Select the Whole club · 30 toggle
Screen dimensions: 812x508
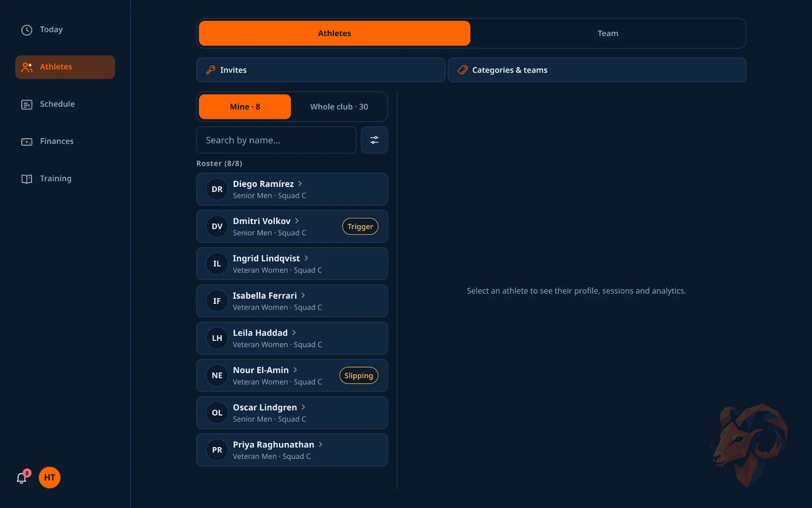(x=339, y=107)
